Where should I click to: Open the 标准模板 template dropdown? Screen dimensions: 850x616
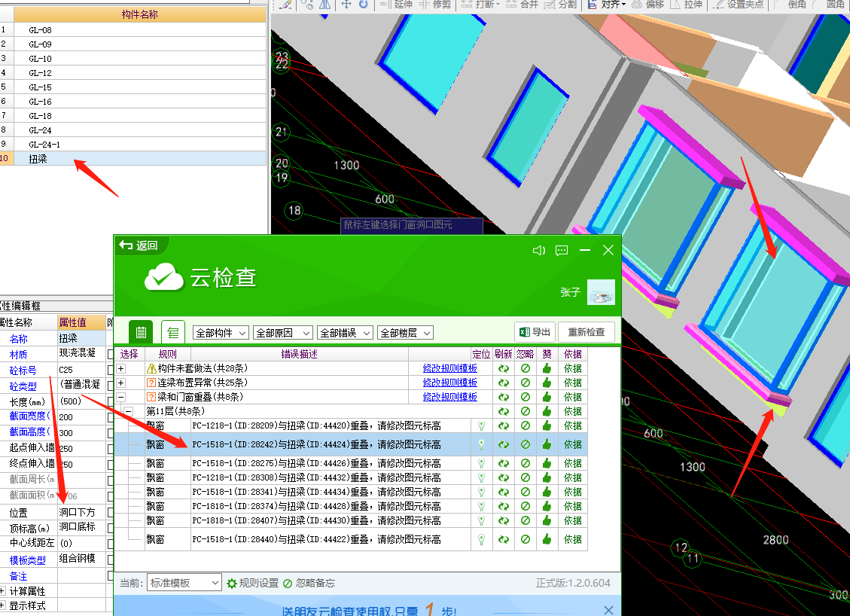184,583
